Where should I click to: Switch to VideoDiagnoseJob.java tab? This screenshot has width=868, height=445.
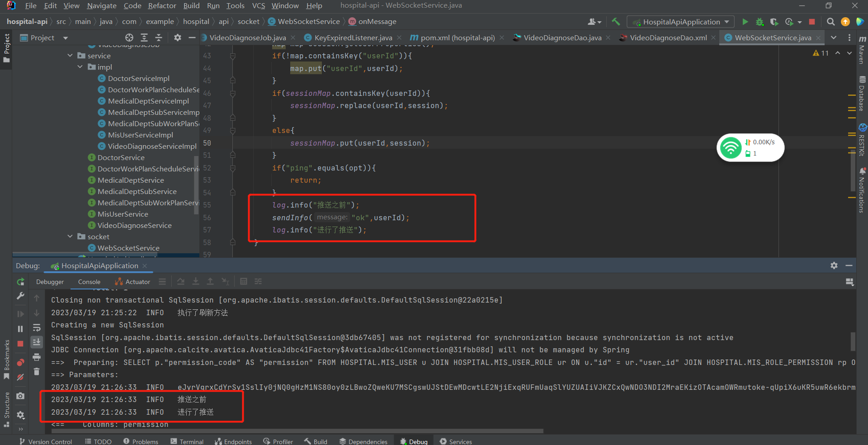tap(248, 38)
